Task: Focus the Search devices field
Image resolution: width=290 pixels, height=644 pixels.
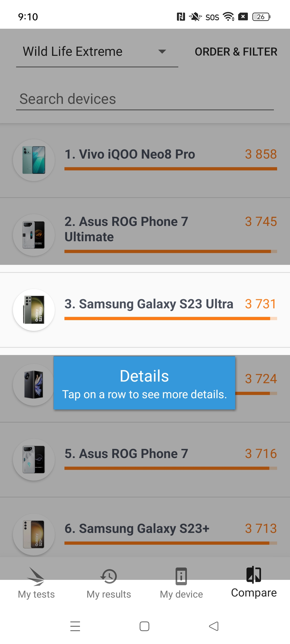Action: point(145,99)
